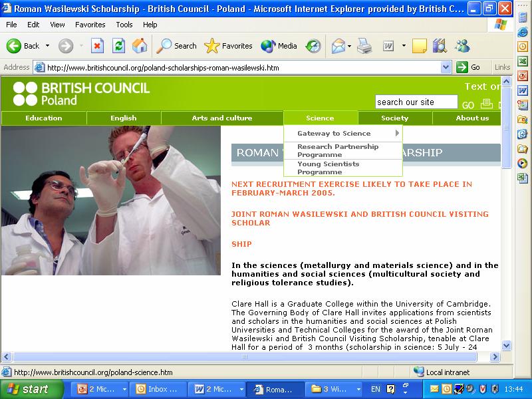Open the Society navigation tab
Image resolution: width=532 pixels, height=399 pixels.
[395, 118]
